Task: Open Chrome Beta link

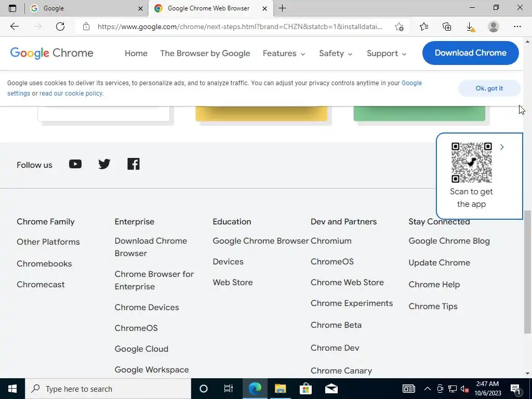Action: (x=336, y=325)
